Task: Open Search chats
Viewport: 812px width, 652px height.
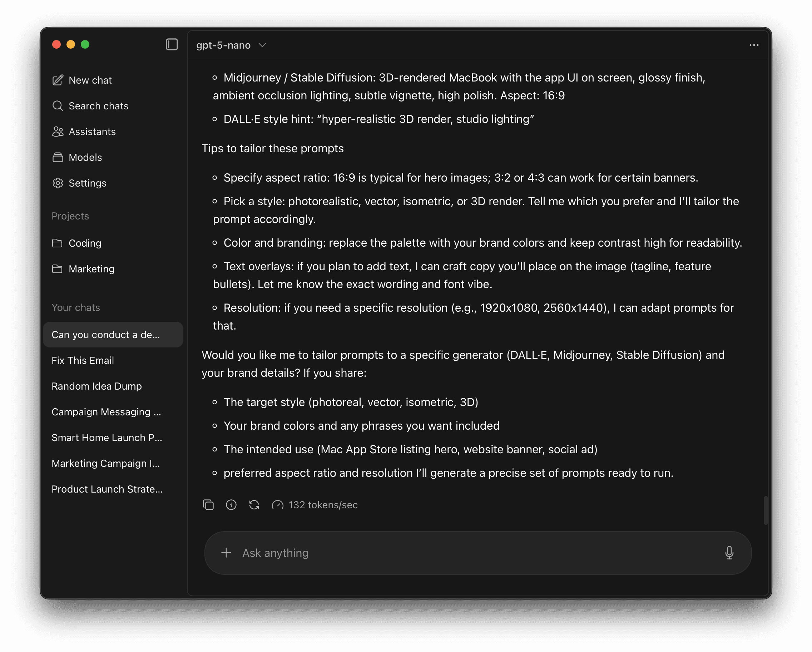Action: pyautogui.click(x=98, y=106)
